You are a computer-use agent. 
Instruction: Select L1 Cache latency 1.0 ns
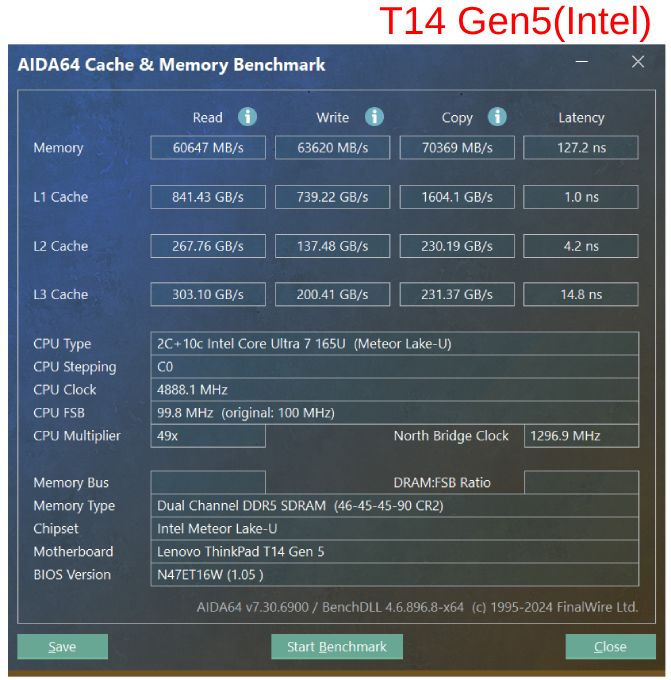click(581, 197)
